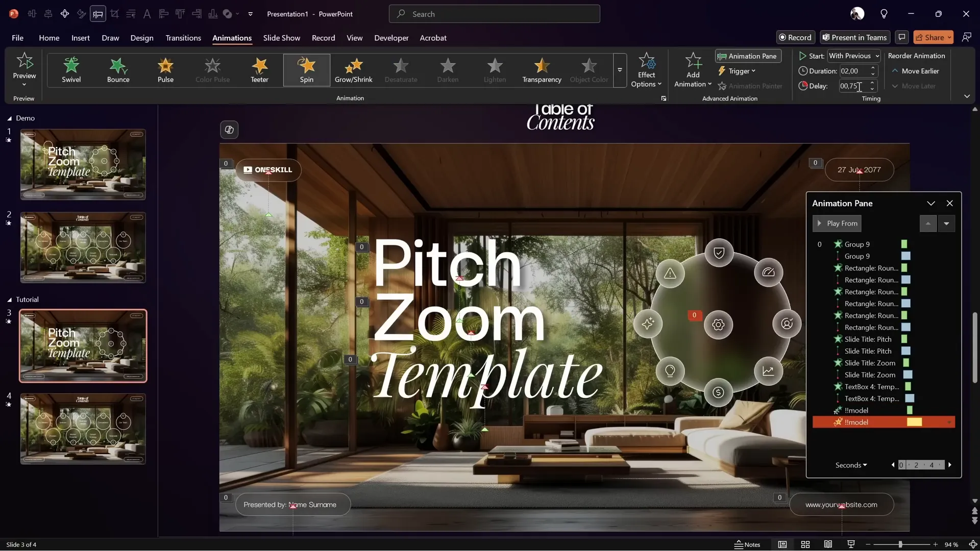The height and width of the screenshot is (551, 980).
Task: Open the File menu
Action: (17, 38)
